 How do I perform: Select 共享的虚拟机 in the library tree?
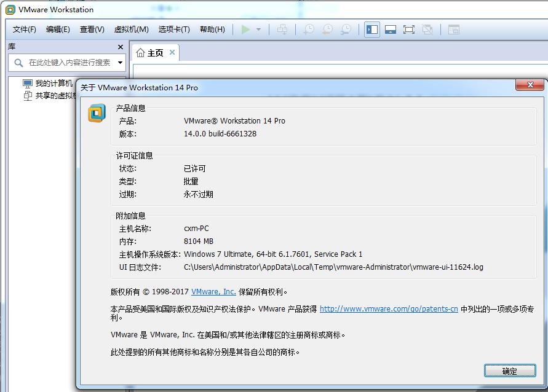point(55,95)
